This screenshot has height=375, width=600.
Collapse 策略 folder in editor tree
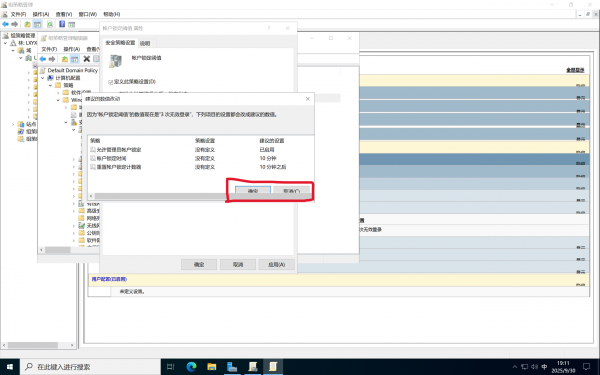50,85
